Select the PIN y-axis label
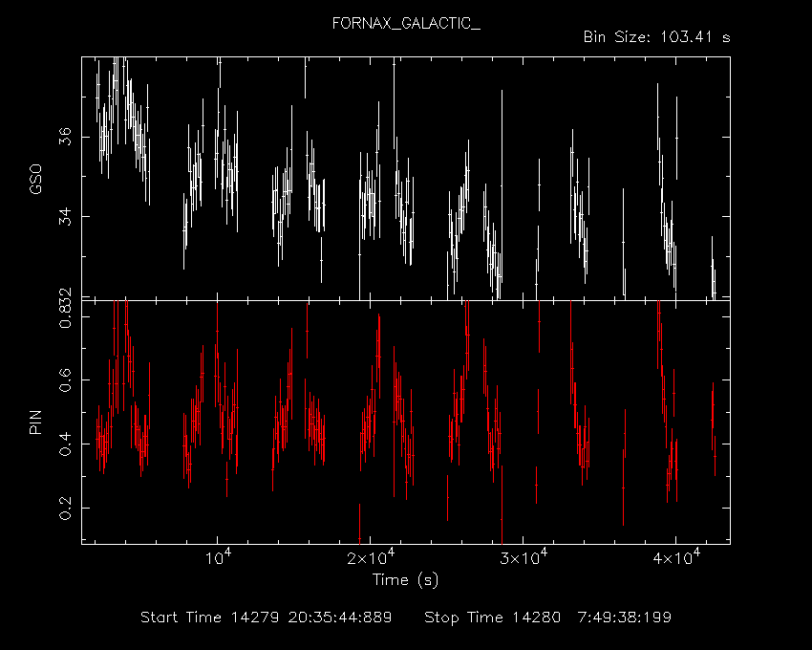 pyautogui.click(x=35, y=422)
